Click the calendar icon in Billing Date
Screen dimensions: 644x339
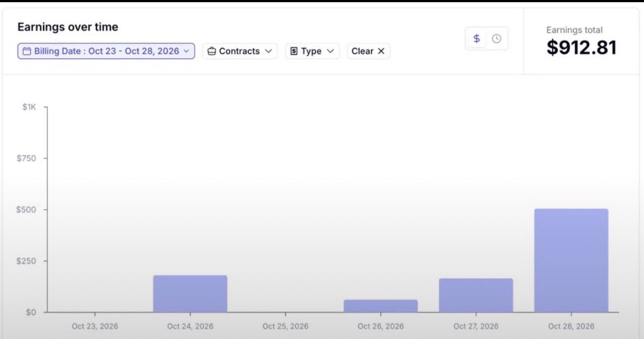(x=27, y=51)
